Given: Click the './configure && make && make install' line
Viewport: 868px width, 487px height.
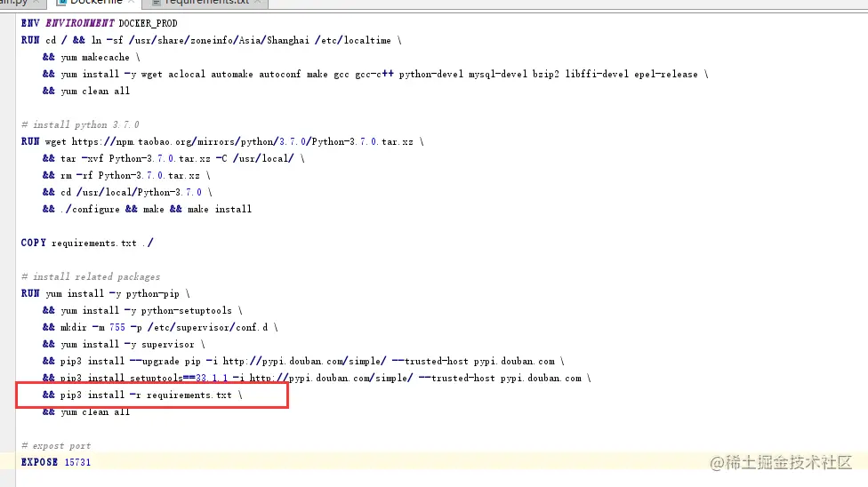Looking at the screenshot, I should pos(148,209).
